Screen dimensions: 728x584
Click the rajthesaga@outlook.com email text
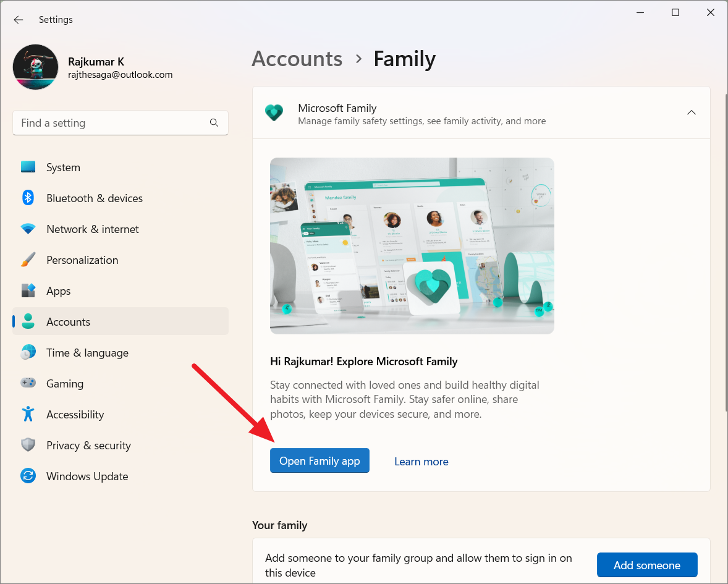[121, 75]
